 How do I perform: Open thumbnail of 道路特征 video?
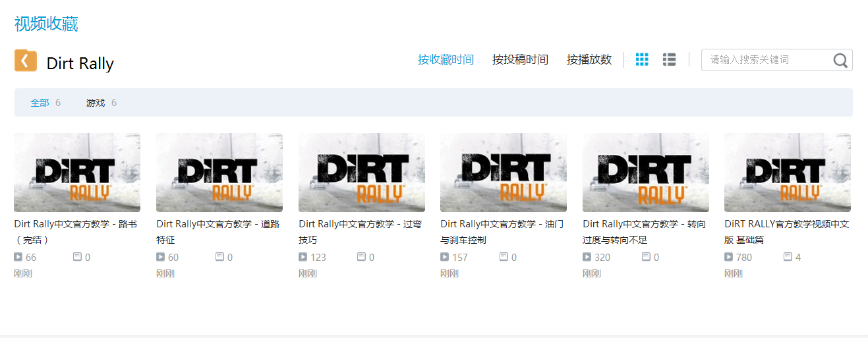pos(219,173)
